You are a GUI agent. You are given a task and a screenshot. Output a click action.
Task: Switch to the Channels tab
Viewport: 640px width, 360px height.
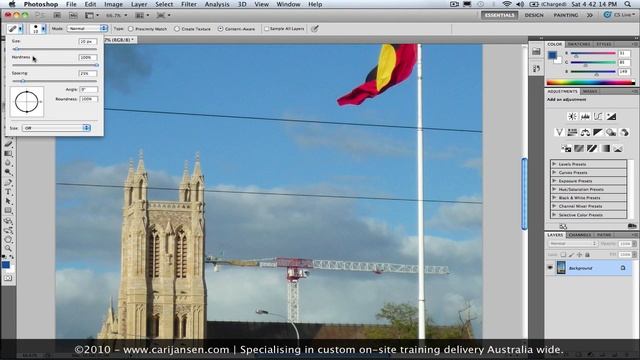point(580,235)
